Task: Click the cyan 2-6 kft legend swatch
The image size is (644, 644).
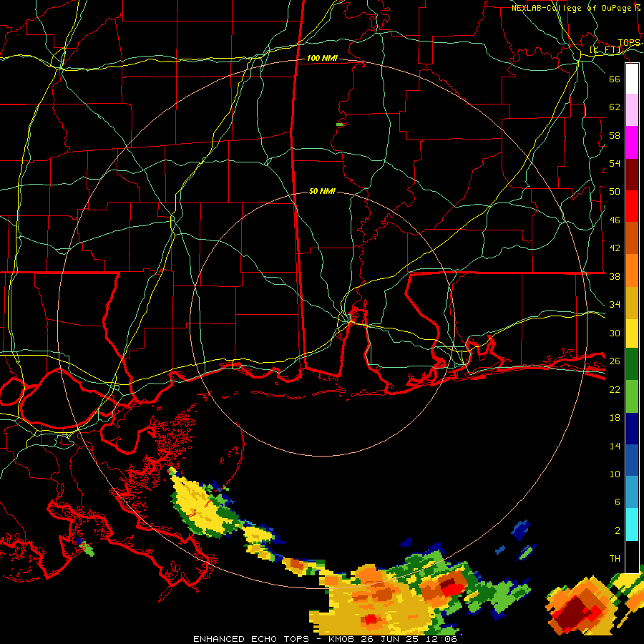Action: click(632, 525)
